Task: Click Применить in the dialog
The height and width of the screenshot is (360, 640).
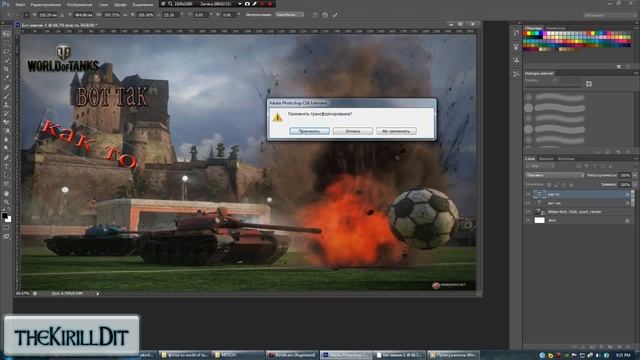Action: [309, 131]
